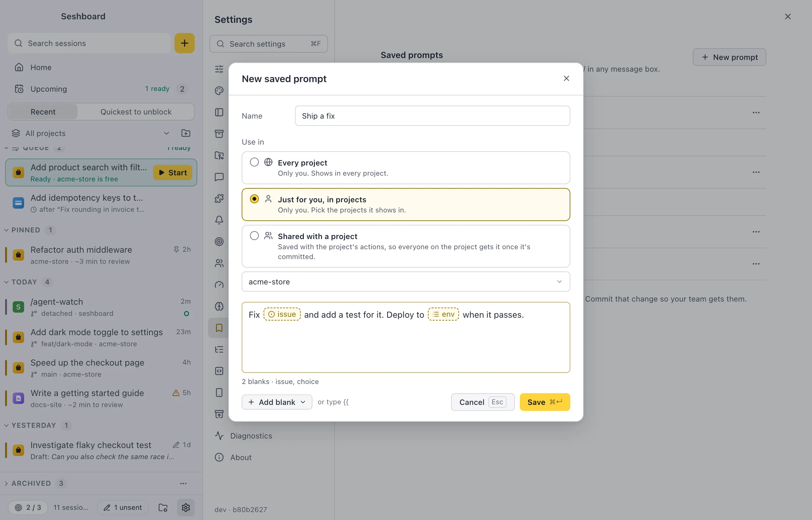The image size is (812, 520).
Task: Close the New saved prompt dialog
Action: click(x=566, y=78)
